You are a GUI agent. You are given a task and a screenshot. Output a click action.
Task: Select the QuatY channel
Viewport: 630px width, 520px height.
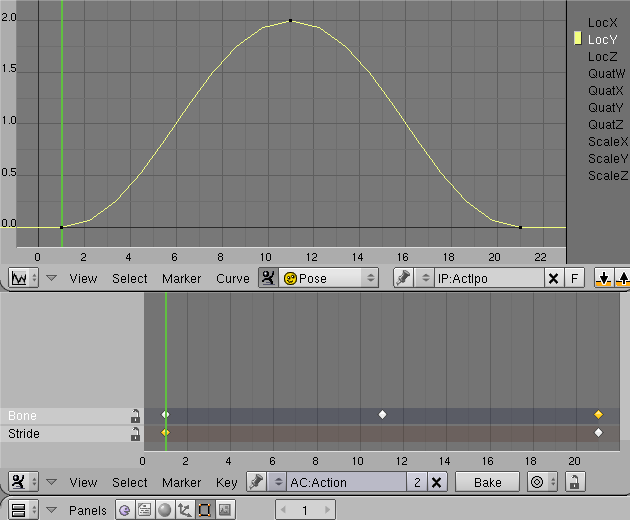click(606, 108)
